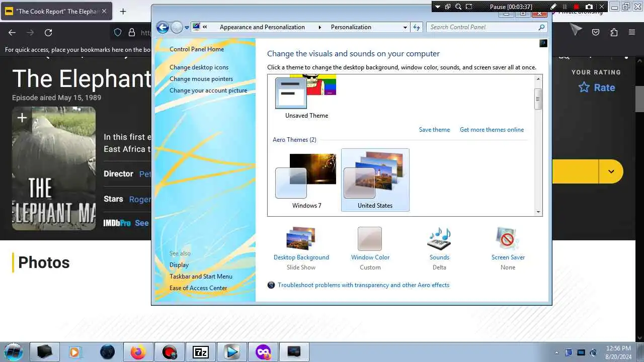Click the recorder region selection icon

(x=469, y=7)
